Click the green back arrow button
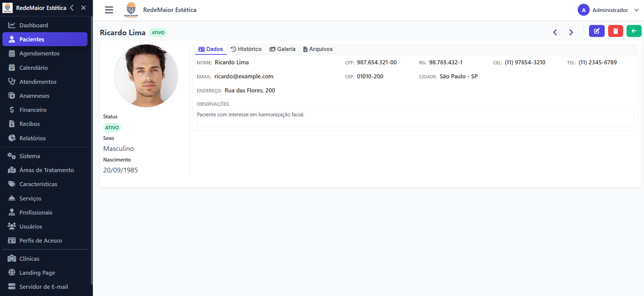The height and width of the screenshot is (296, 644). [634, 31]
